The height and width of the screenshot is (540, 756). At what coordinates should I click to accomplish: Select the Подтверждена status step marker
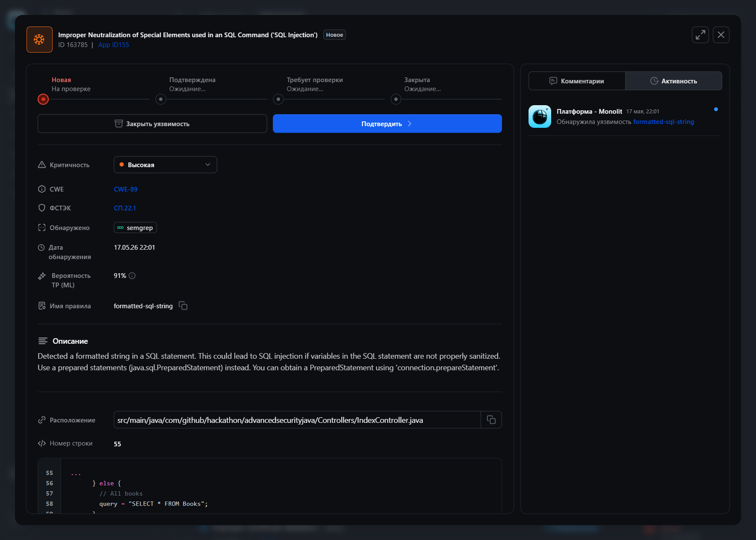[x=161, y=99]
